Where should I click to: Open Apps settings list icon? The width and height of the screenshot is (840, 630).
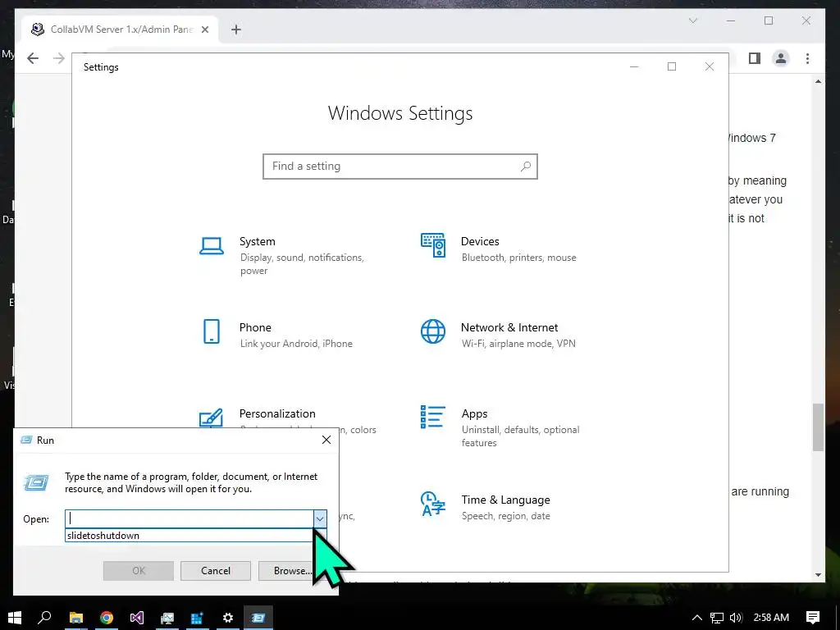[433, 417]
